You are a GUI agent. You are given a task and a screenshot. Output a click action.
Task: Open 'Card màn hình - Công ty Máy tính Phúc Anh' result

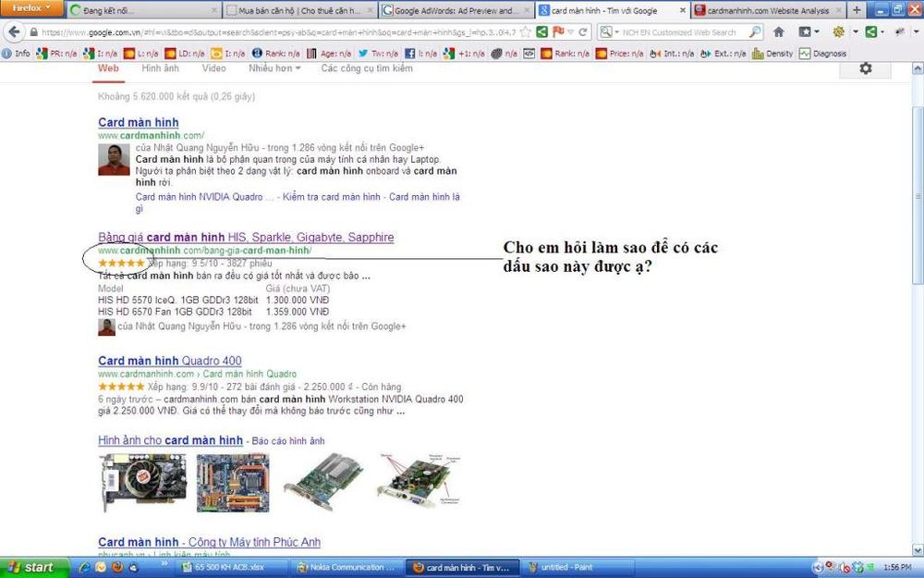coord(209,543)
